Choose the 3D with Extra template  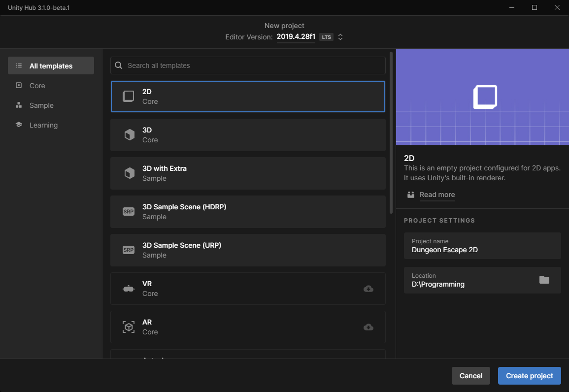[x=248, y=173]
